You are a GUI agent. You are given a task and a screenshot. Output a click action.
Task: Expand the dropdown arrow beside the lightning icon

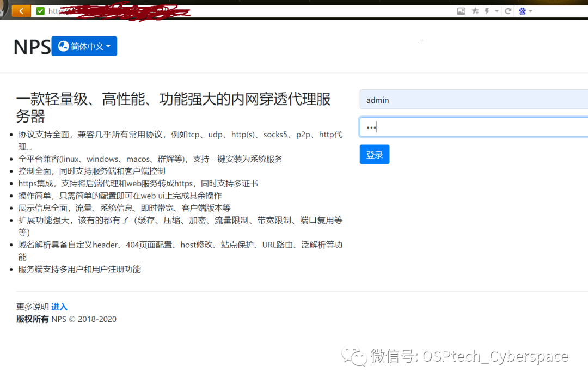click(497, 11)
